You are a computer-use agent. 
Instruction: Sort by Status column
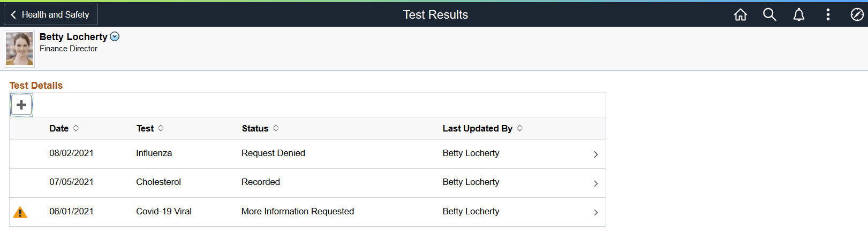[x=276, y=128]
